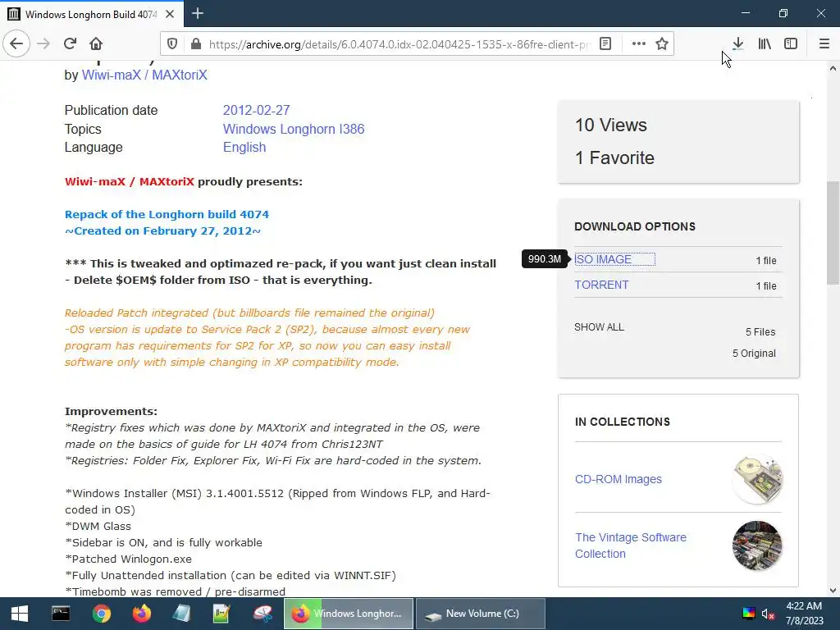Download the TORRENT file
Image resolution: width=840 pixels, height=630 pixels.
click(601, 285)
